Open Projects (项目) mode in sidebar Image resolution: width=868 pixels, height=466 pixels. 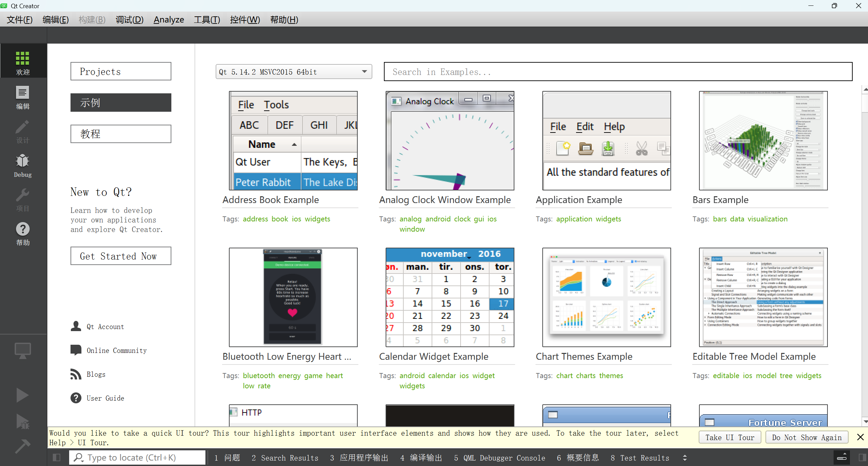(x=23, y=199)
